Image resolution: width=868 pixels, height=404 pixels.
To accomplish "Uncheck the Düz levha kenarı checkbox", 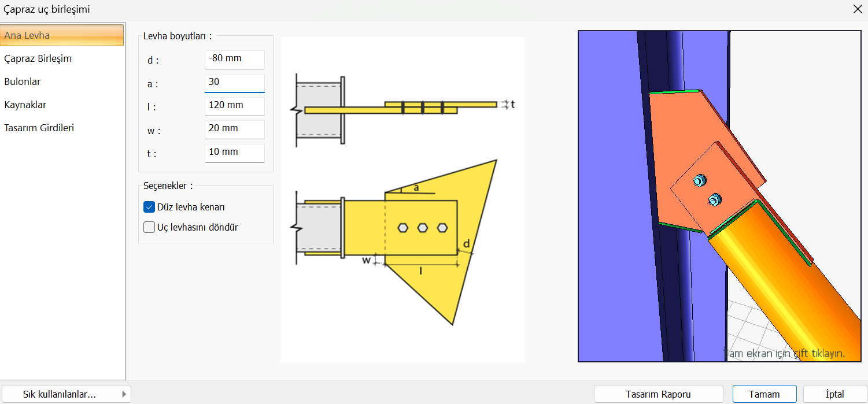I will click(x=149, y=207).
